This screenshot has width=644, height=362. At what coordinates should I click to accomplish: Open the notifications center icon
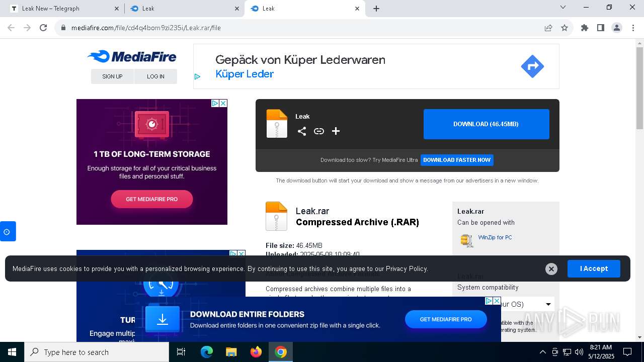(x=627, y=352)
